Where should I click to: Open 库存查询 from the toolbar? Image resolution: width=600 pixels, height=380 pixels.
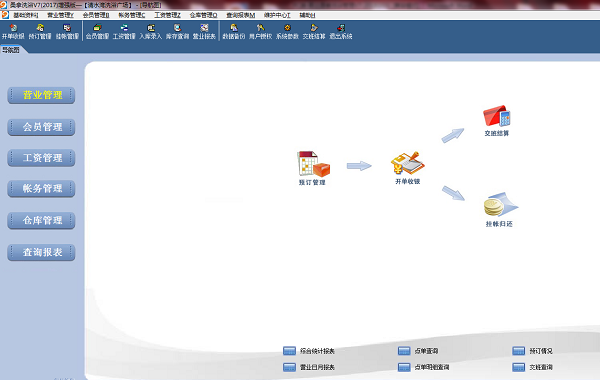pyautogui.click(x=177, y=32)
